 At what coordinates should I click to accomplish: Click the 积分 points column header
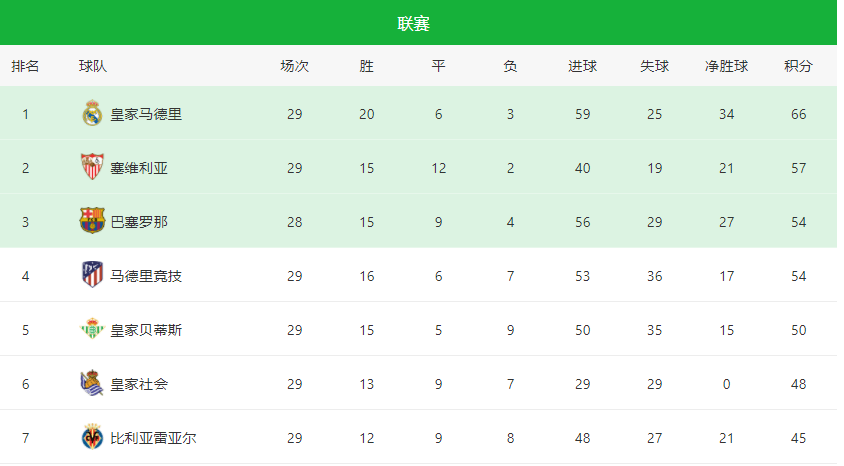point(798,66)
